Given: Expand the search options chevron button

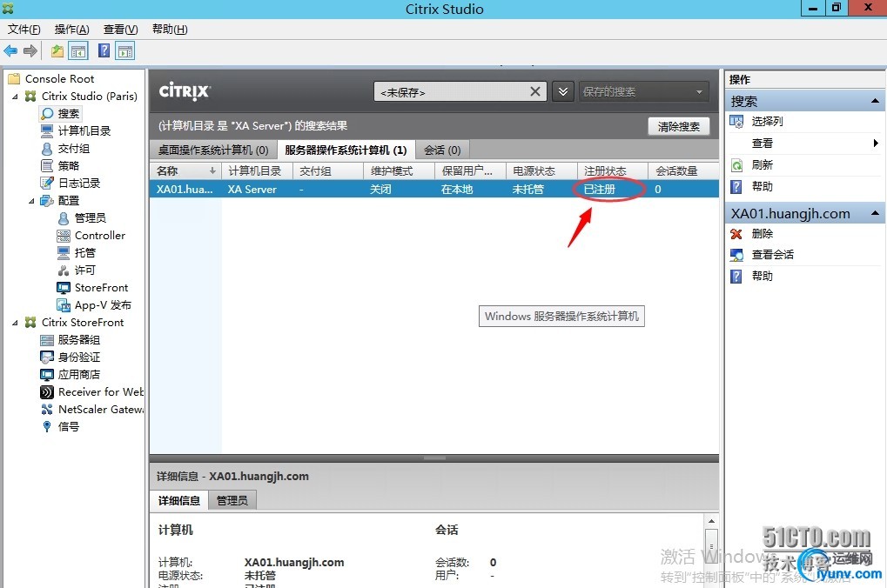Looking at the screenshot, I should [x=563, y=91].
